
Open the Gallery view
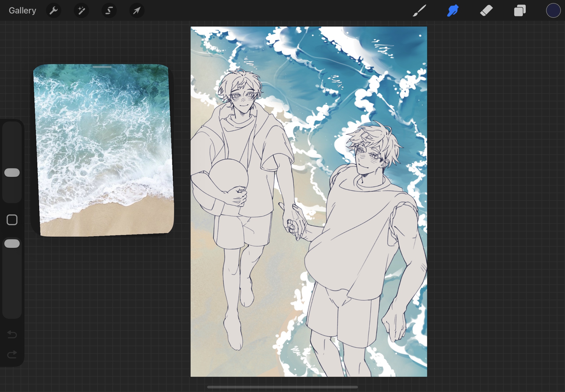[22, 10]
